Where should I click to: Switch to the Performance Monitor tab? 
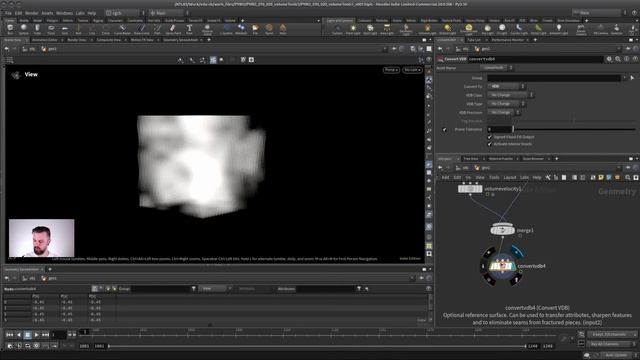point(507,40)
